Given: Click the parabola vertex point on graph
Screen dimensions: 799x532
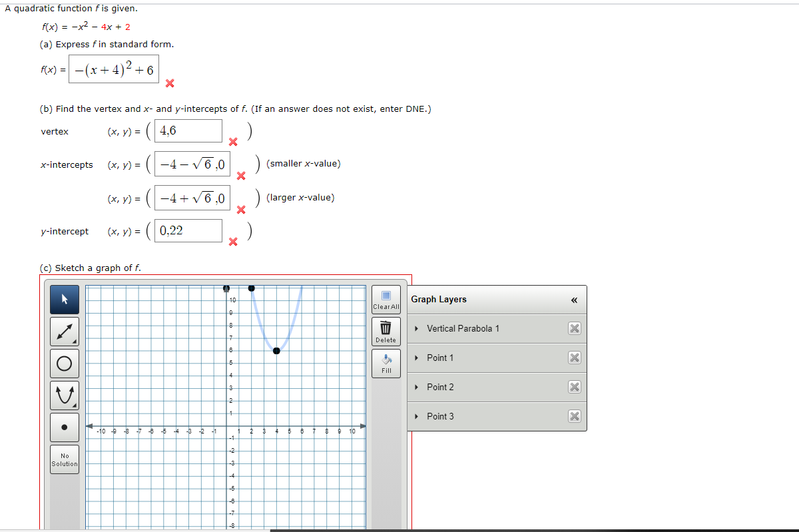Looking at the screenshot, I should (x=277, y=350).
